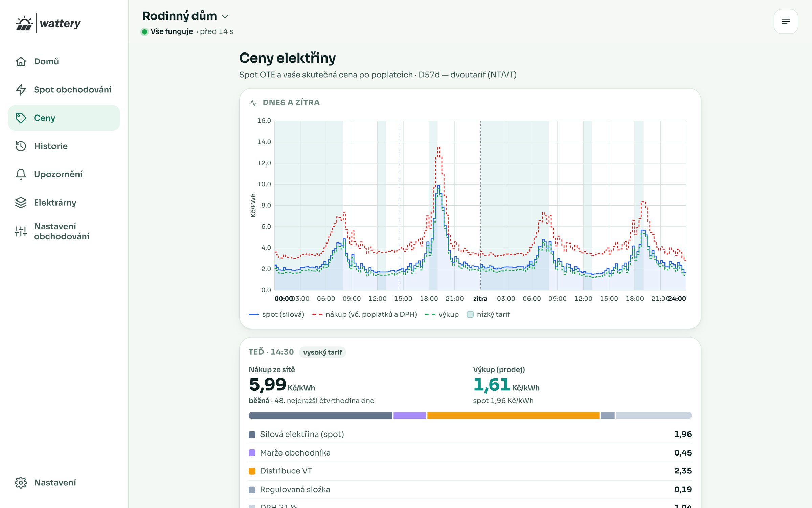This screenshot has width=812, height=508.
Task: Click the Vše funguje status text
Action: pos(172,31)
